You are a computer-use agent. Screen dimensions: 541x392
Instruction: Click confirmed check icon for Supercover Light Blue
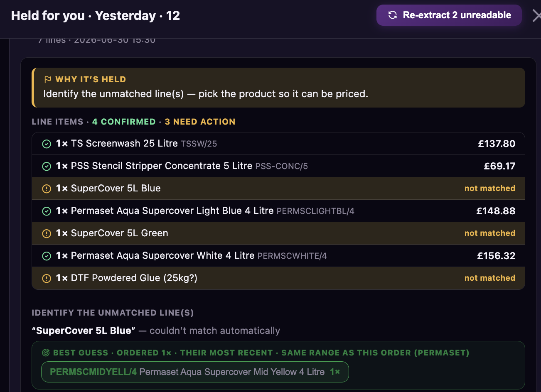point(47,211)
